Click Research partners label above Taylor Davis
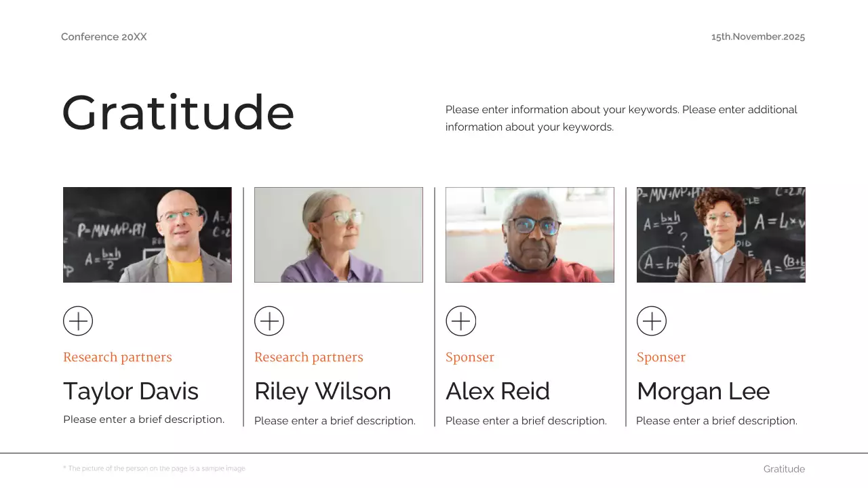The image size is (868, 488). point(117,357)
